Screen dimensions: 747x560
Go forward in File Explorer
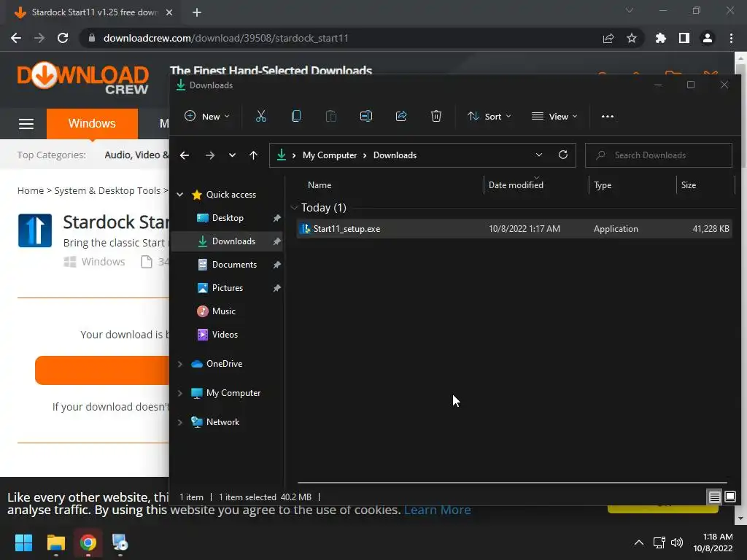click(209, 155)
